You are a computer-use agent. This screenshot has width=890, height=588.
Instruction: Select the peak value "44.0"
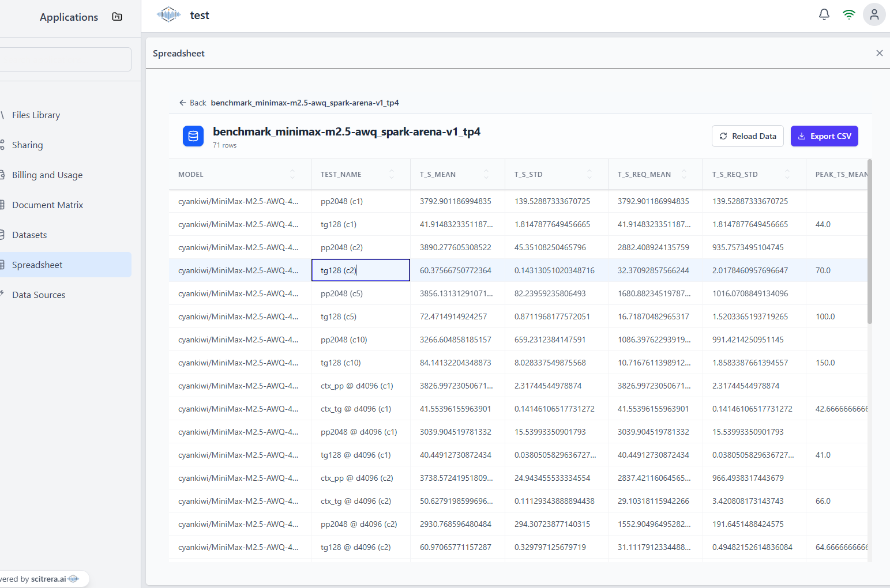(x=823, y=224)
